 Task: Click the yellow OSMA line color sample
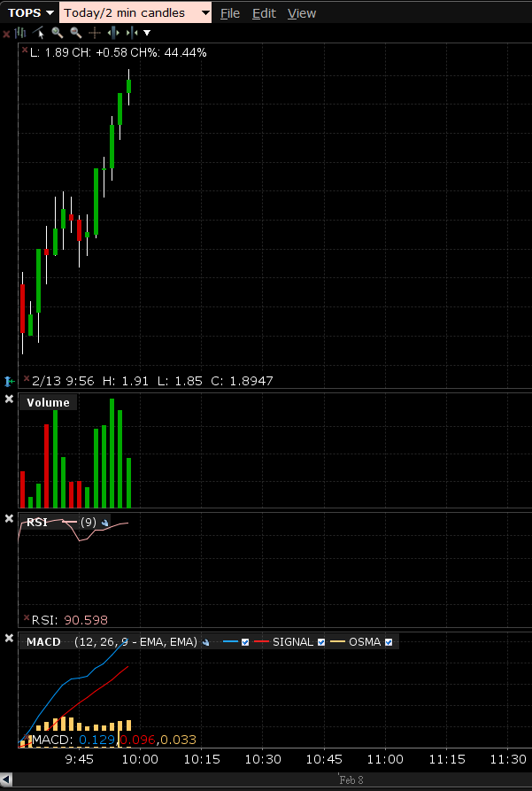[337, 642]
